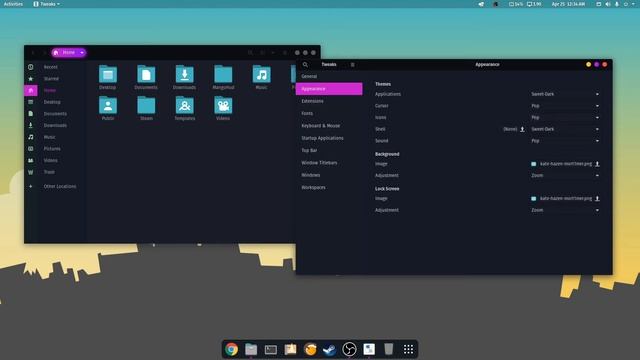Open Cursor theme dropdown in Tweaks

pyautogui.click(x=565, y=106)
